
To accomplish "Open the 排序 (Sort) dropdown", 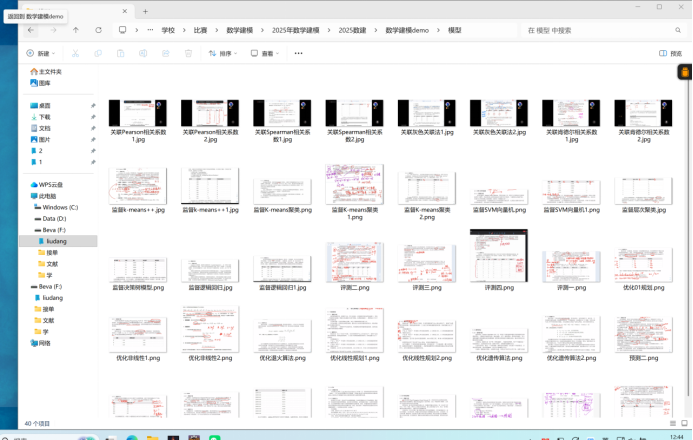I will 224,53.
